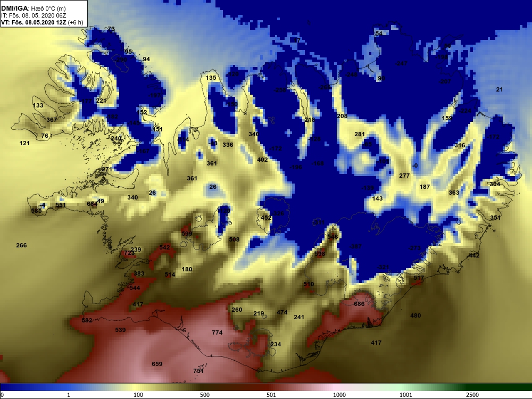Select the 480 value offshore
The width and height of the screenshot is (532, 399).
point(415,315)
